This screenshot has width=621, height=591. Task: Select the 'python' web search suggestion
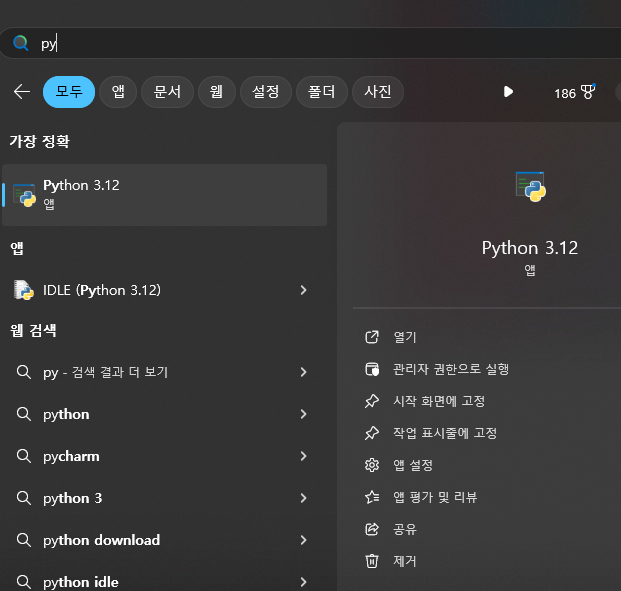pos(164,414)
